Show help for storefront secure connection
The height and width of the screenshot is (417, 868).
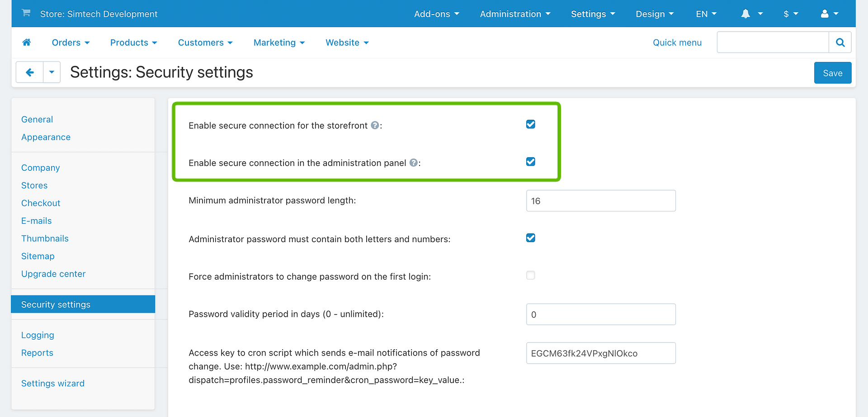375,126
